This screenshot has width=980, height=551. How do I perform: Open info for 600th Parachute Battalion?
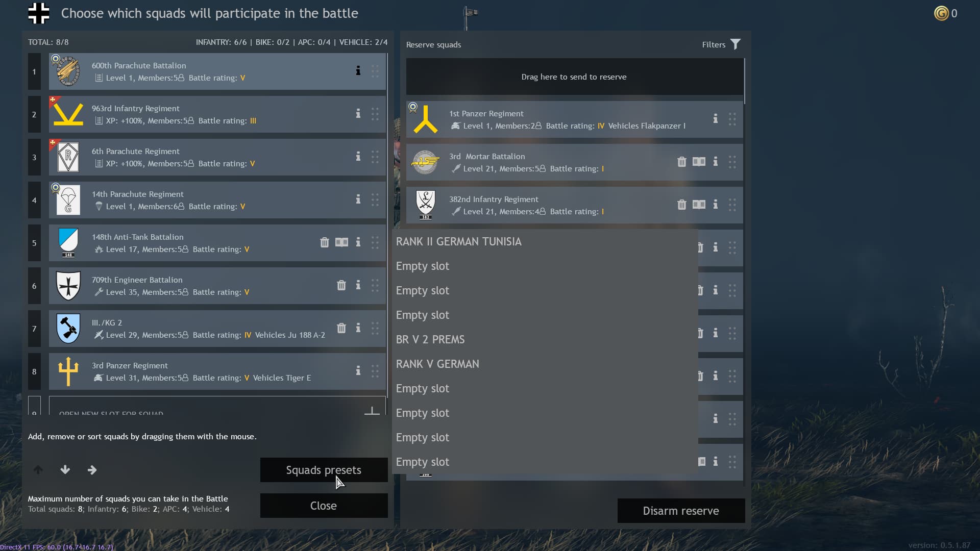[358, 71]
